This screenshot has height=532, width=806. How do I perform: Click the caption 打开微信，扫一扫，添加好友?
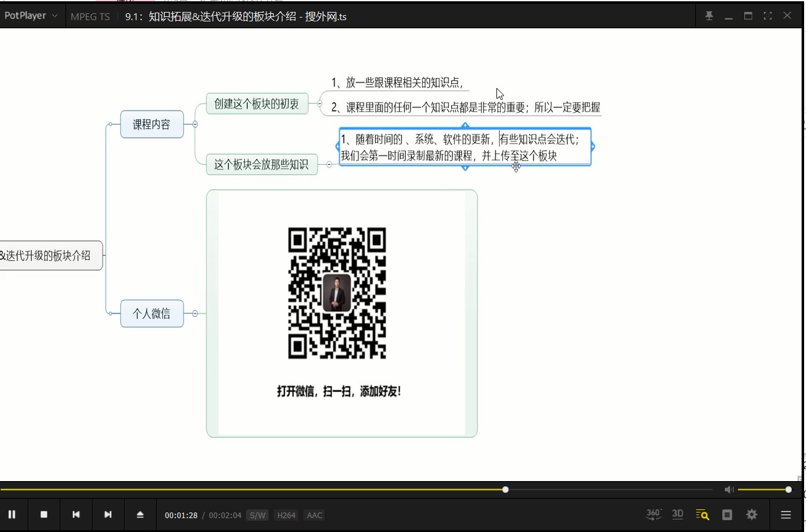click(x=339, y=391)
